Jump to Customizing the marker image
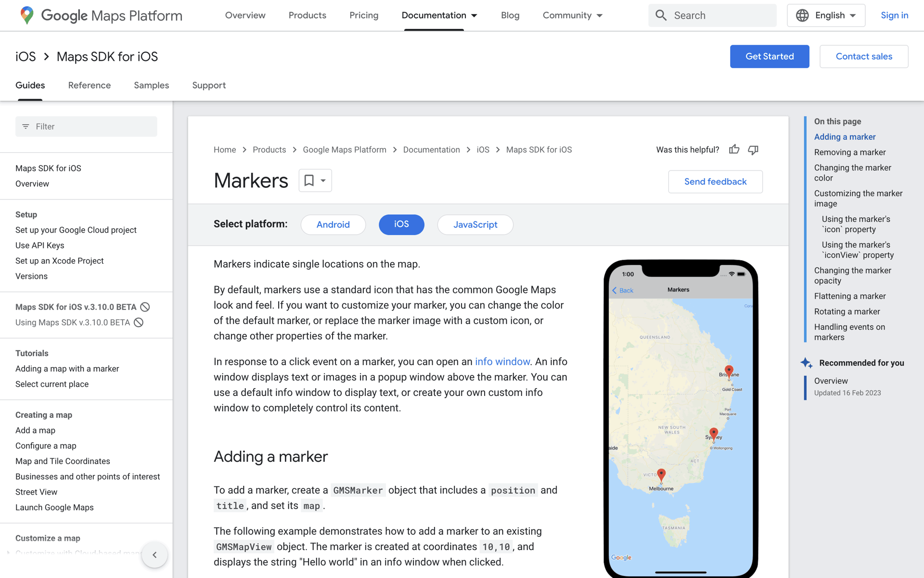Viewport: 924px width, 578px height. pos(858,198)
